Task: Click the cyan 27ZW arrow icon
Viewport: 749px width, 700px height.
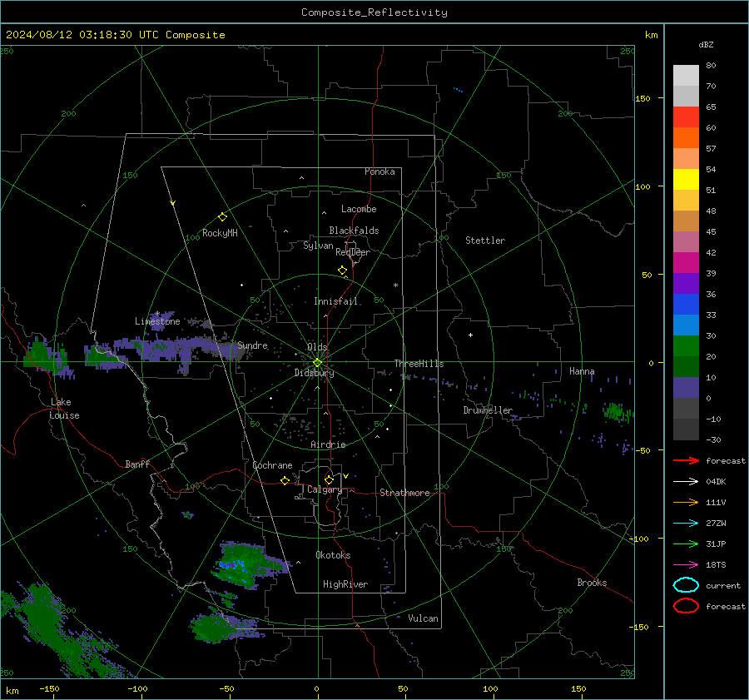Action: [686, 524]
